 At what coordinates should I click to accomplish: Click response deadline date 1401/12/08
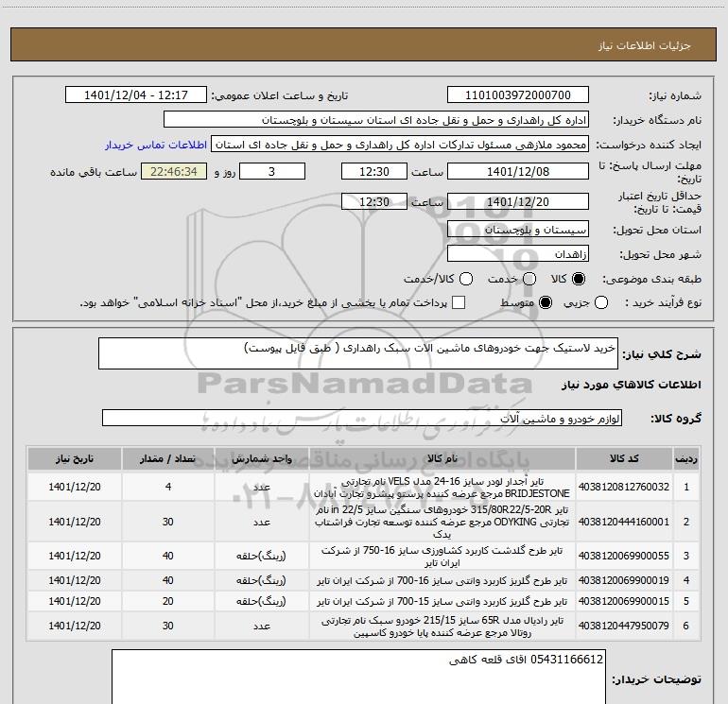518,171
